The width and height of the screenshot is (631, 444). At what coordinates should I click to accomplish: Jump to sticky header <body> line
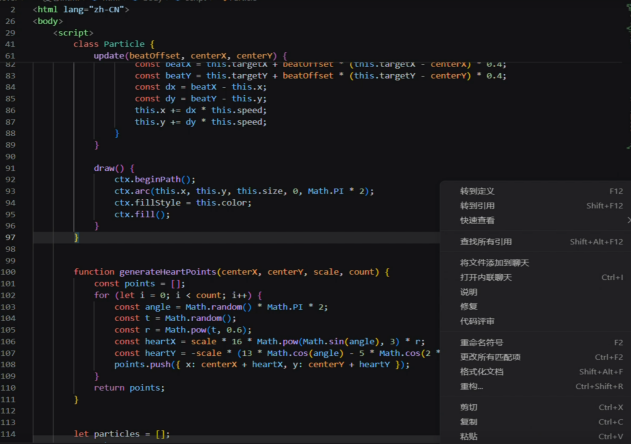(48, 21)
